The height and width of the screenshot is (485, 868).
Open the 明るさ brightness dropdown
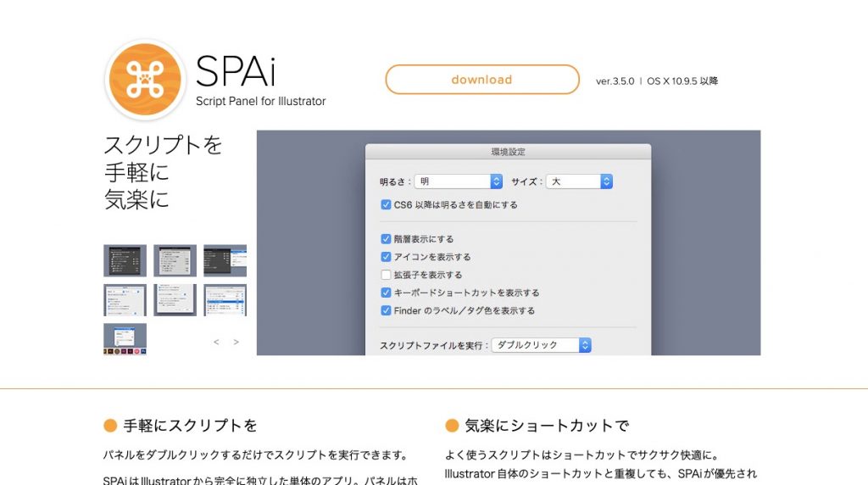click(x=459, y=181)
